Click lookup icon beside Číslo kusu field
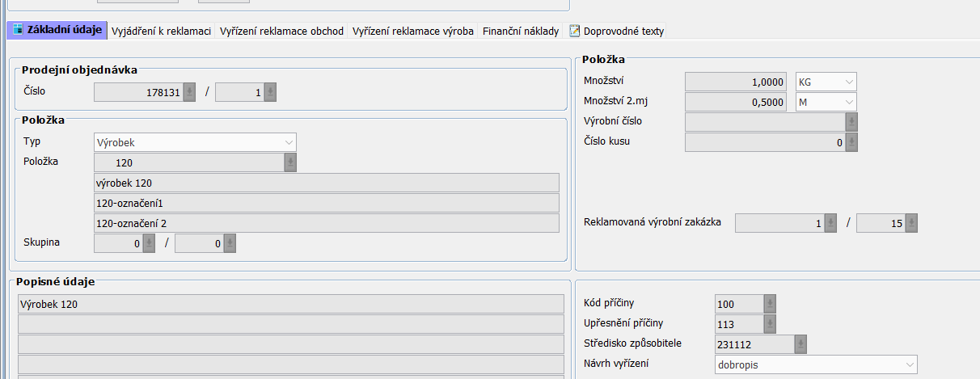The width and height of the screenshot is (980, 379). tap(851, 142)
